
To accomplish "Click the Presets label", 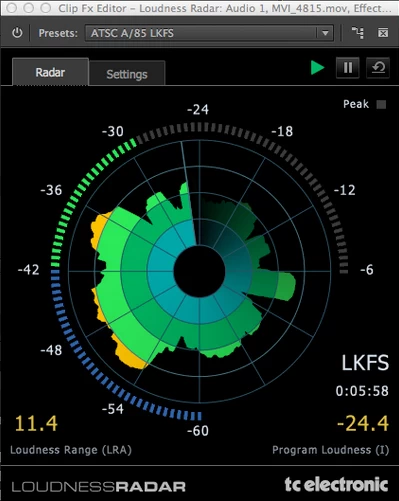I will pyautogui.click(x=58, y=33).
